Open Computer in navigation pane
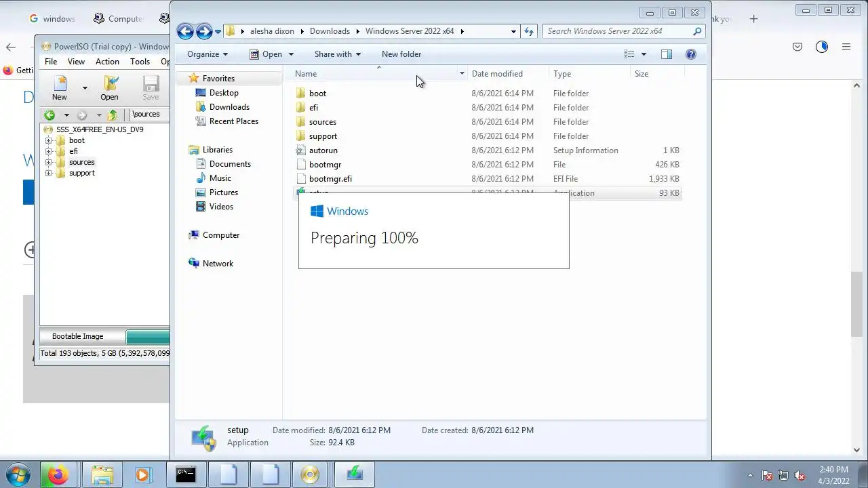This screenshot has height=488, width=868. pos(221,235)
